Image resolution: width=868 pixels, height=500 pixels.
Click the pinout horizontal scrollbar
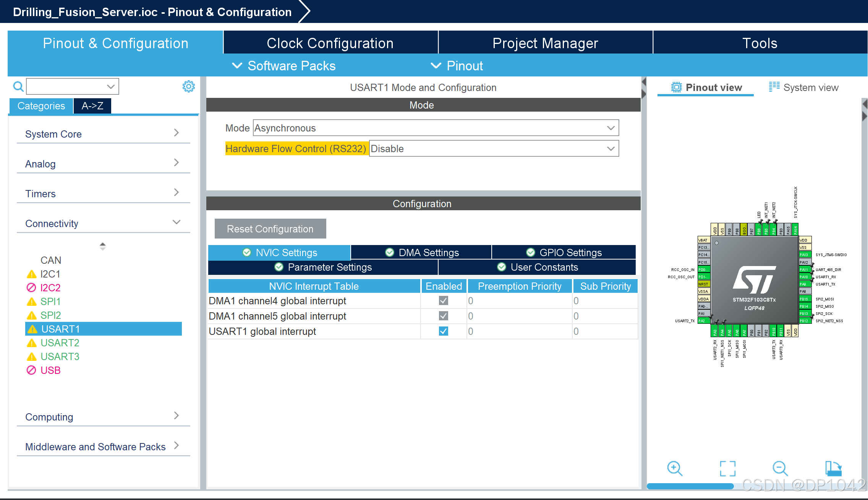[690, 486]
